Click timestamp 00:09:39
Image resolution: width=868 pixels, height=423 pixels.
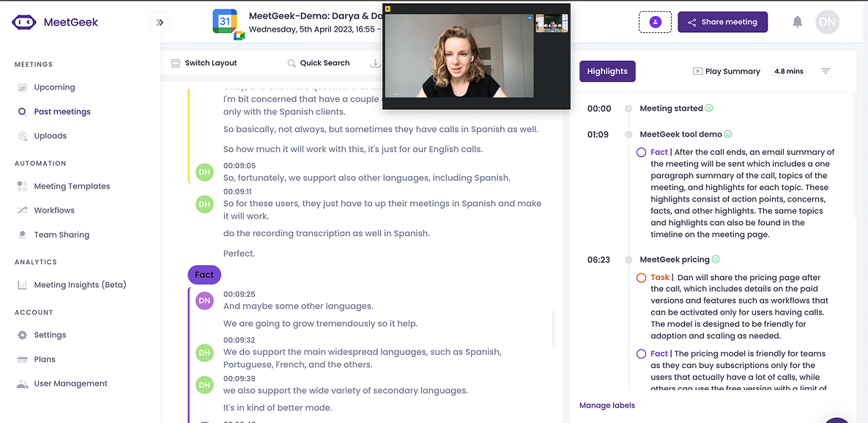point(239,379)
